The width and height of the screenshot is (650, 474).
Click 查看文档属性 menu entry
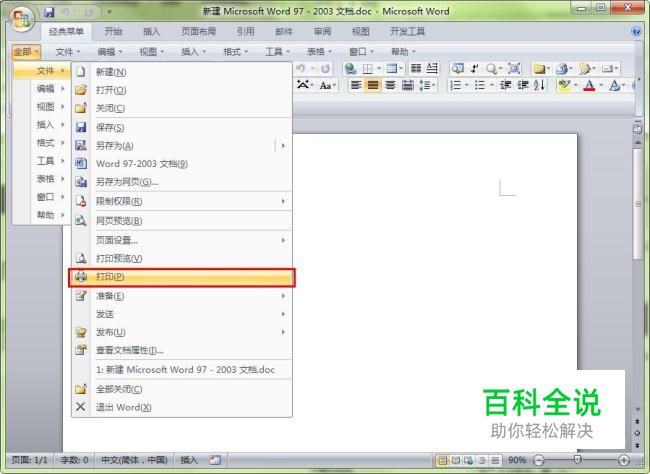click(x=182, y=350)
